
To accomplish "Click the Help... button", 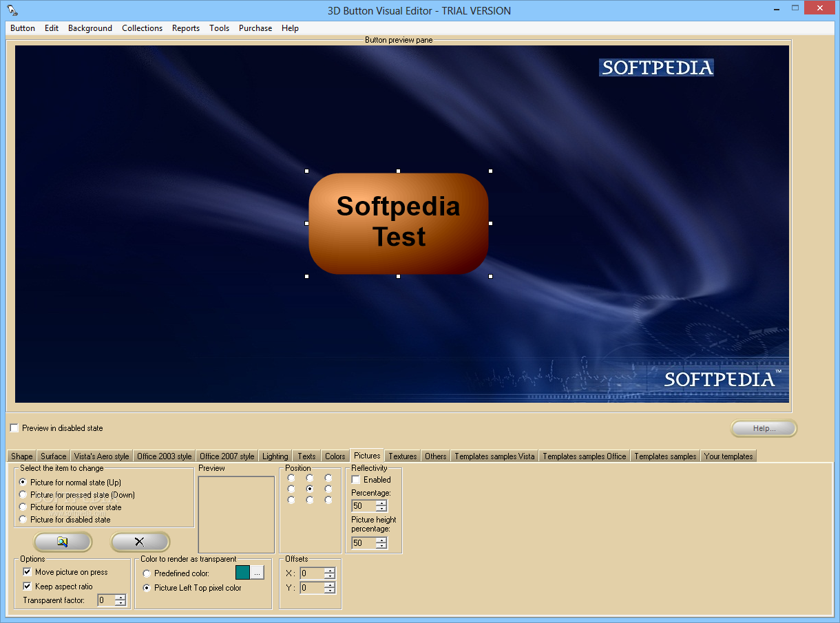I will 764,428.
